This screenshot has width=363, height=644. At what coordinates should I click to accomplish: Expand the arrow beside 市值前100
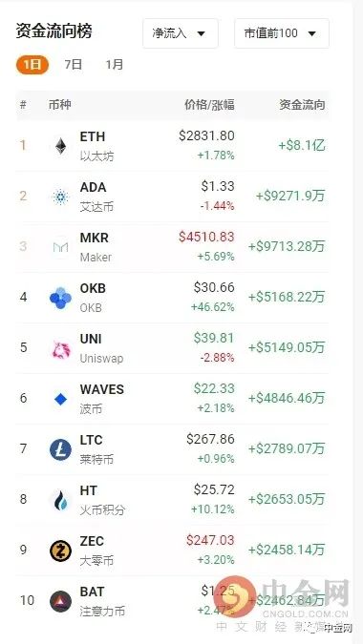coord(312,33)
